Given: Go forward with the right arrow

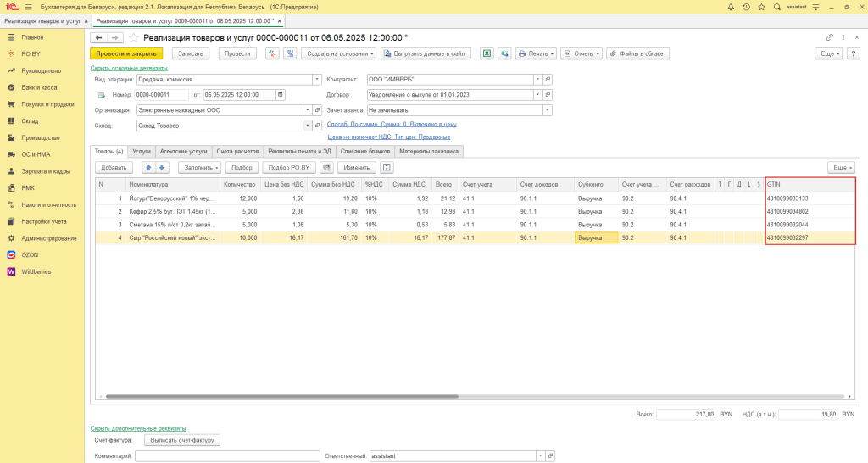Looking at the screenshot, I should (x=114, y=37).
